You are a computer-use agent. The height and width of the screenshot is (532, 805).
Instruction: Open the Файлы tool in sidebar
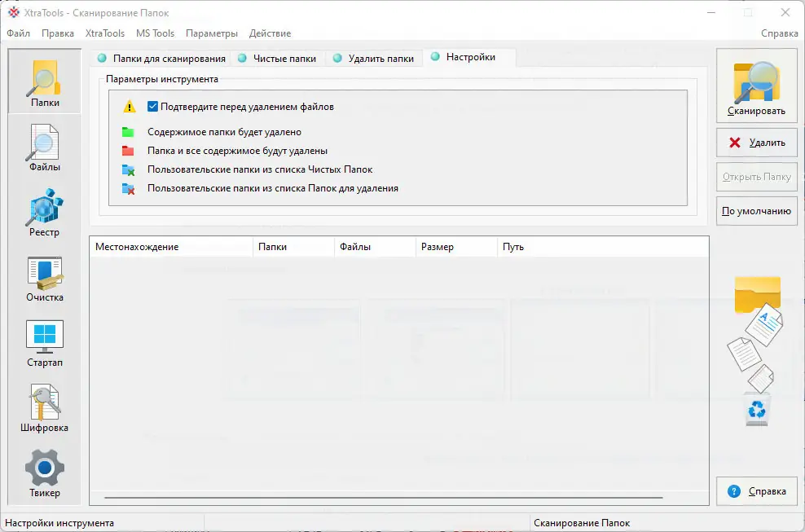45,148
